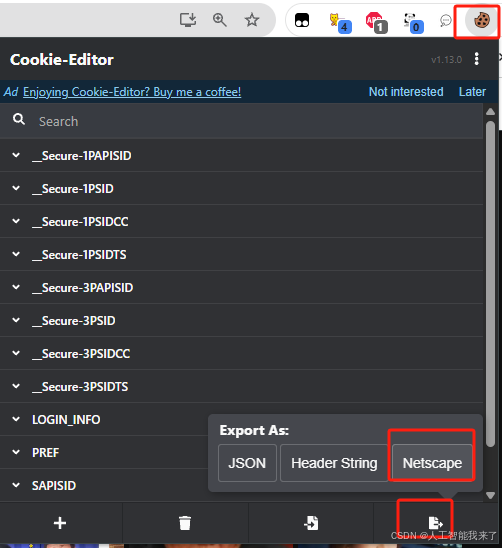
Task: Expand the __Secure-3PSID cookie
Action: coord(241,320)
